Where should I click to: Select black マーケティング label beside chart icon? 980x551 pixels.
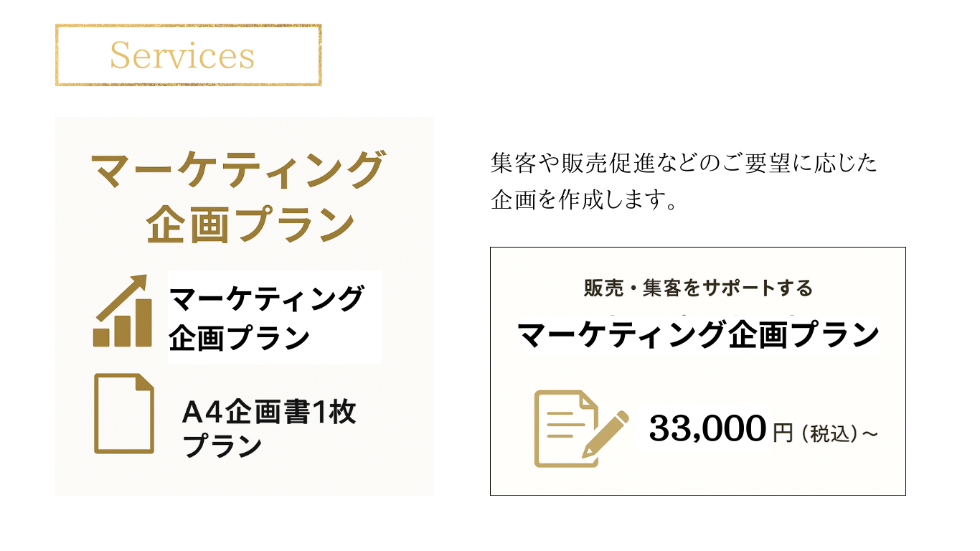click(268, 298)
